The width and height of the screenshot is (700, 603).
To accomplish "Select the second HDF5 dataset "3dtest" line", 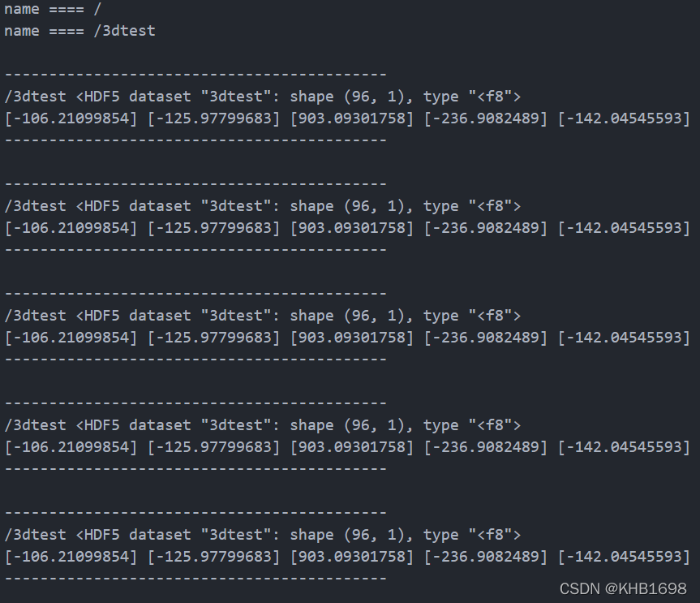I will (263, 206).
